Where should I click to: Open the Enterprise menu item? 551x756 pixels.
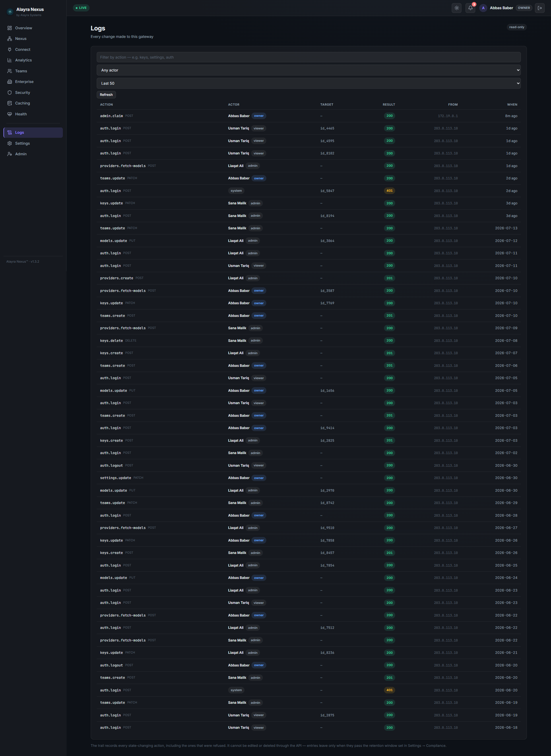coord(33,82)
